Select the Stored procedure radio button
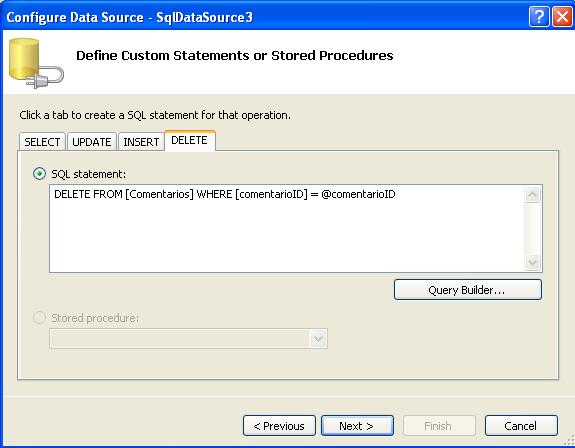Viewport: 575px width, 448px height. click(39, 317)
